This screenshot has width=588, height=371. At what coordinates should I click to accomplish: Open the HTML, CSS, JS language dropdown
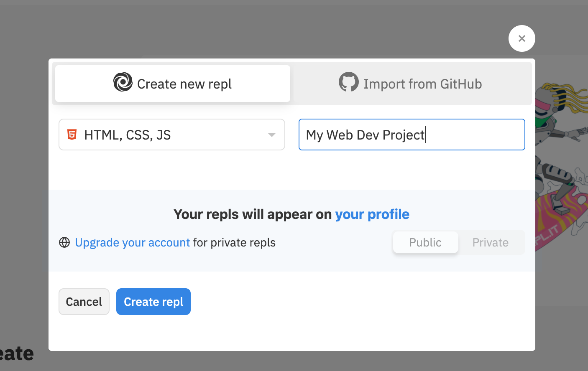pos(167,135)
